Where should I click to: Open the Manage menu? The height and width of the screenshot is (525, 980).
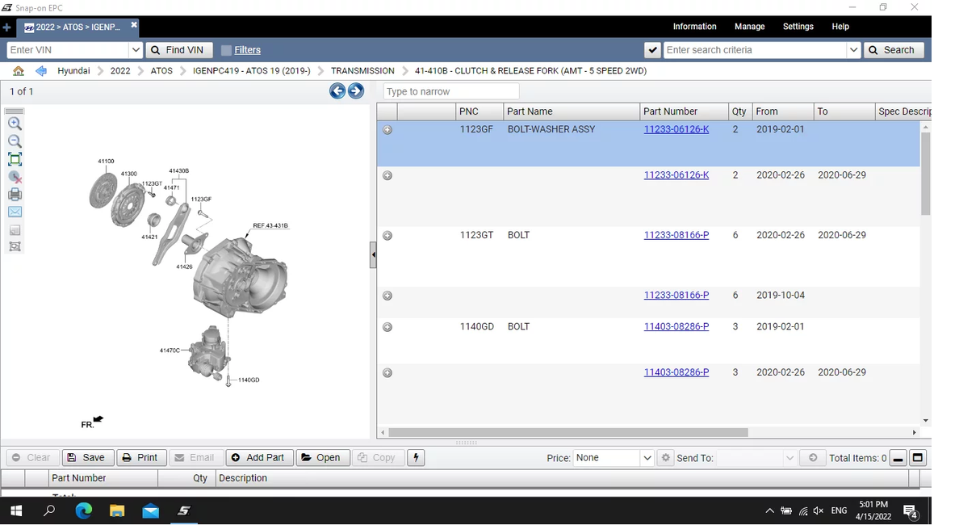(749, 27)
